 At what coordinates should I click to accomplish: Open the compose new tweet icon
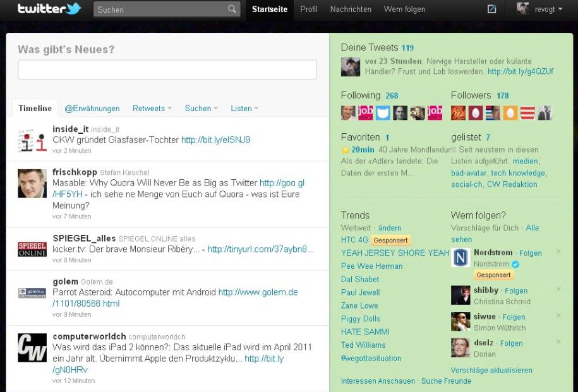tap(491, 9)
